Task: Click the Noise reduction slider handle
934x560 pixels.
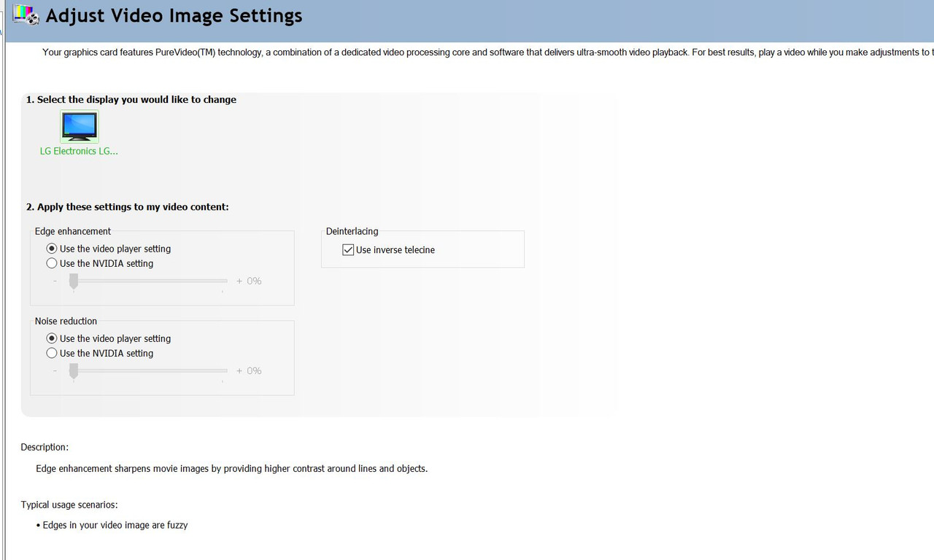Action: click(74, 371)
